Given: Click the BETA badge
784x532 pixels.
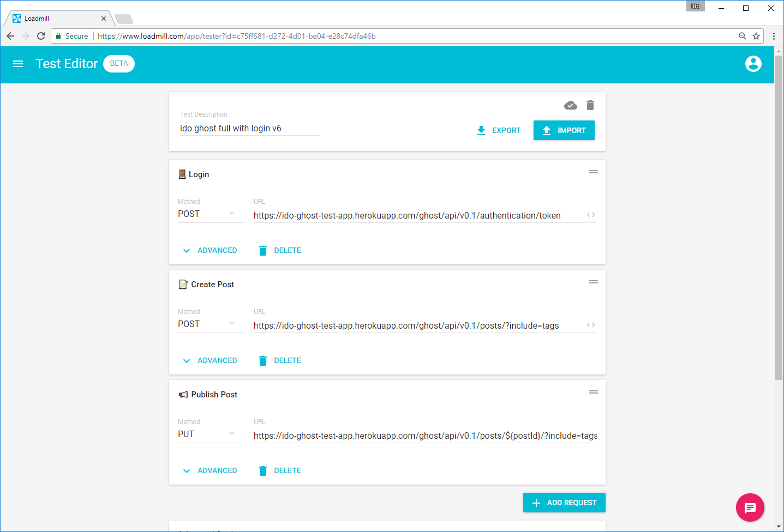Looking at the screenshot, I should coord(119,64).
